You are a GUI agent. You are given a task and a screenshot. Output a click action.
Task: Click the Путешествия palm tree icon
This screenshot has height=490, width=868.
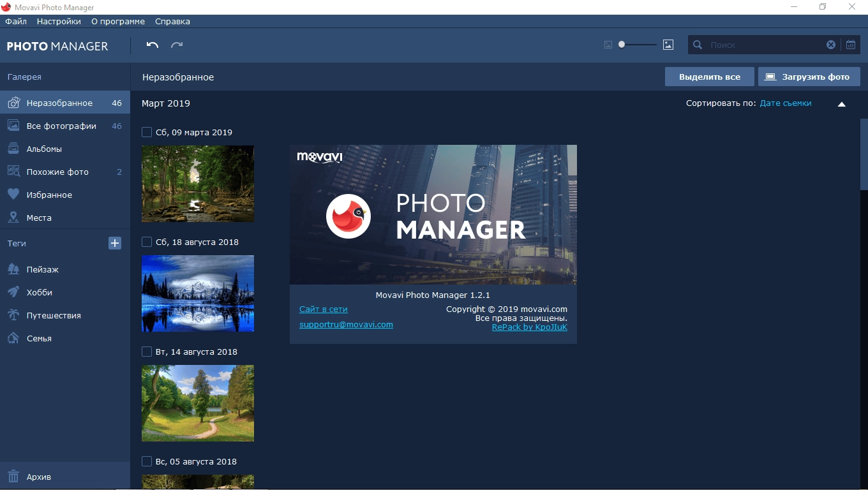[x=13, y=315]
